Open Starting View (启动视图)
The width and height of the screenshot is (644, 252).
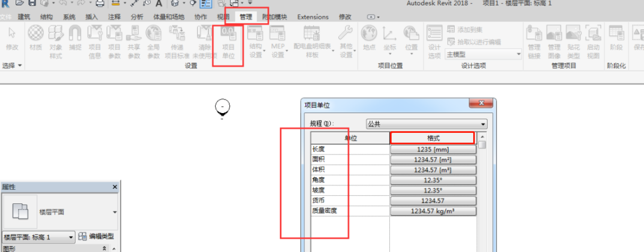[x=593, y=42]
